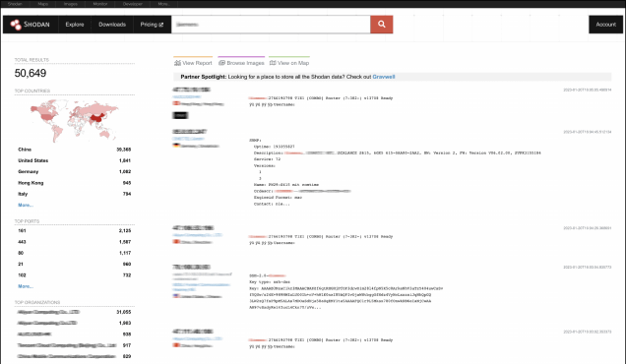Open the Shodan tab in top bar

coord(15,4)
